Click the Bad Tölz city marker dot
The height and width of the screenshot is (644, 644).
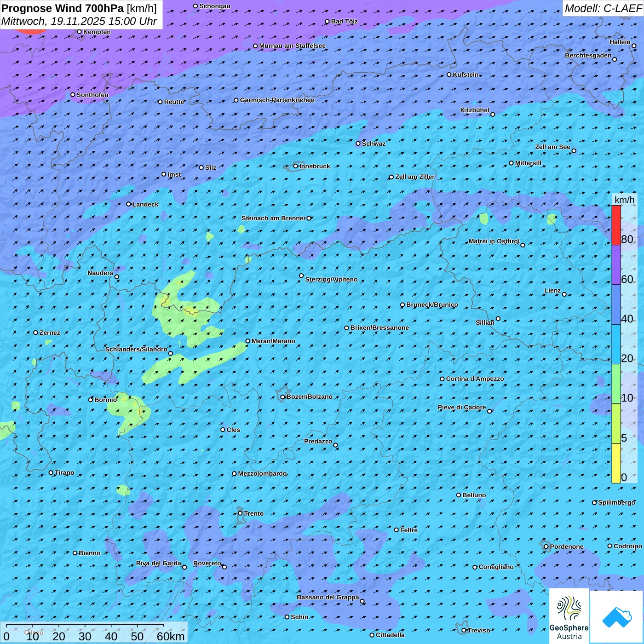(x=328, y=21)
